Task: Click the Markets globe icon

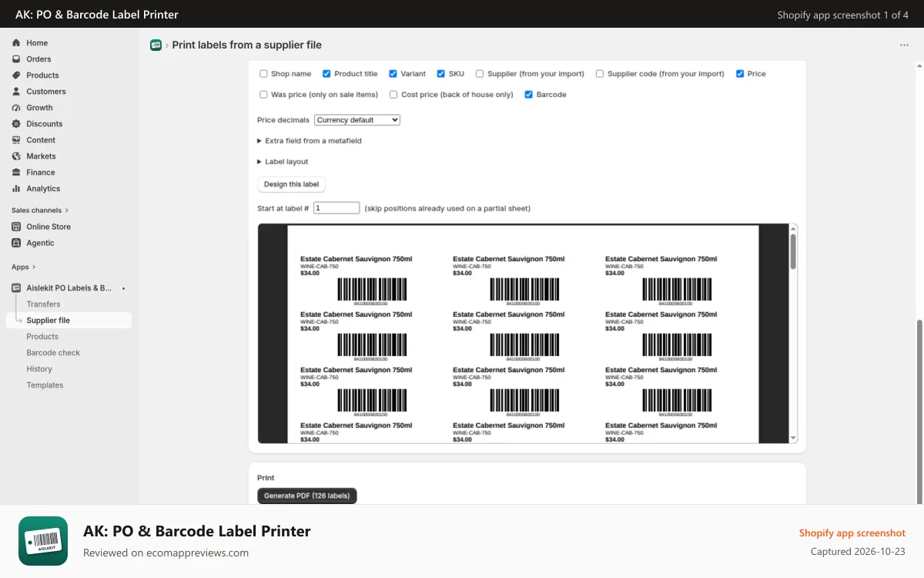Action: [x=16, y=156]
